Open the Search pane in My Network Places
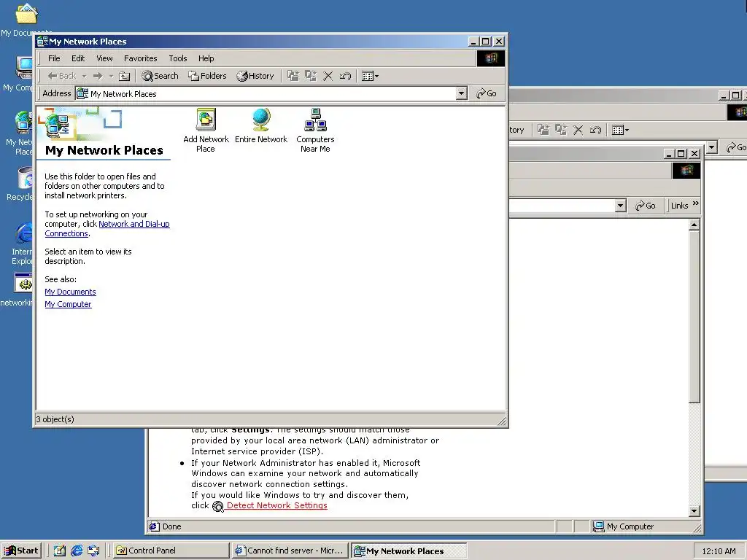747x560 pixels. point(160,76)
